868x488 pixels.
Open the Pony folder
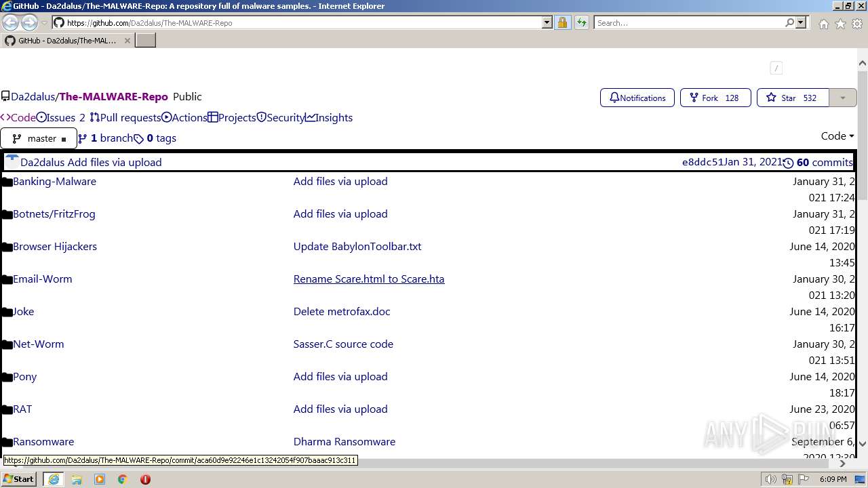pos(24,377)
